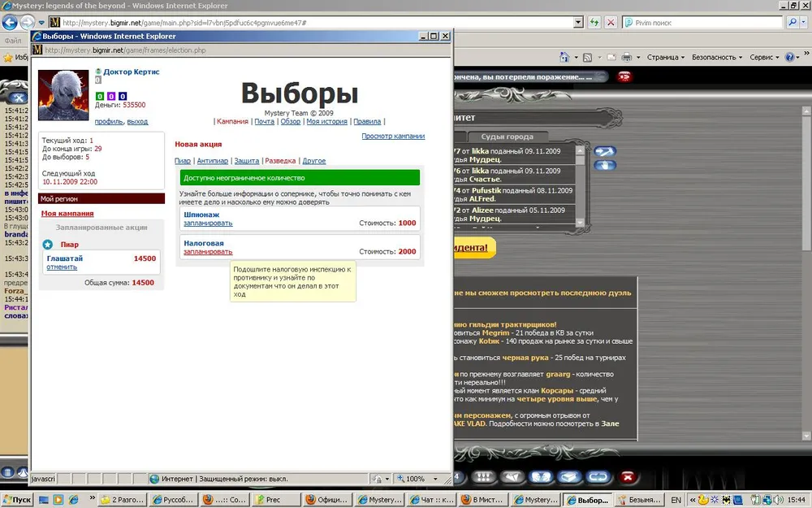Switch to the Пиар action tab
812x508 pixels.
[x=183, y=161]
